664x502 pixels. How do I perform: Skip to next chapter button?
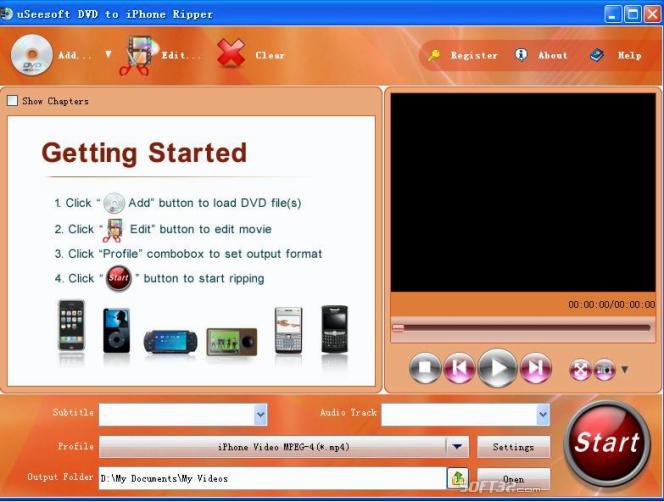pyautogui.click(x=536, y=368)
